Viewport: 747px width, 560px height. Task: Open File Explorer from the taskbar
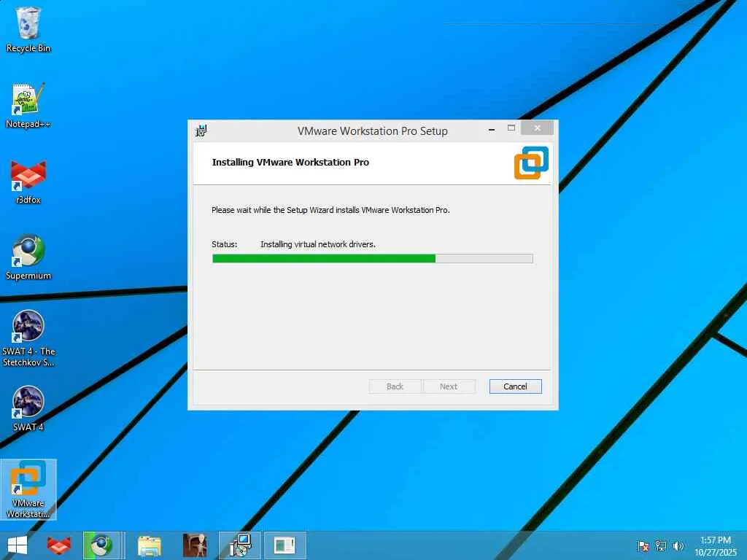coord(149,545)
